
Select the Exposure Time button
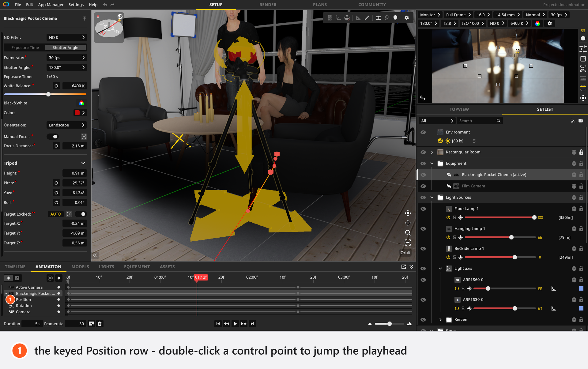point(25,47)
